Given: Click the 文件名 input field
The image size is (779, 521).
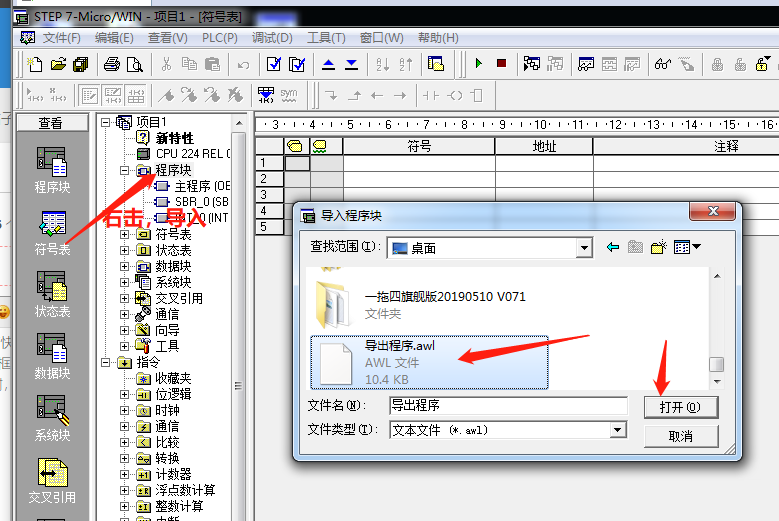Looking at the screenshot, I should [508, 406].
